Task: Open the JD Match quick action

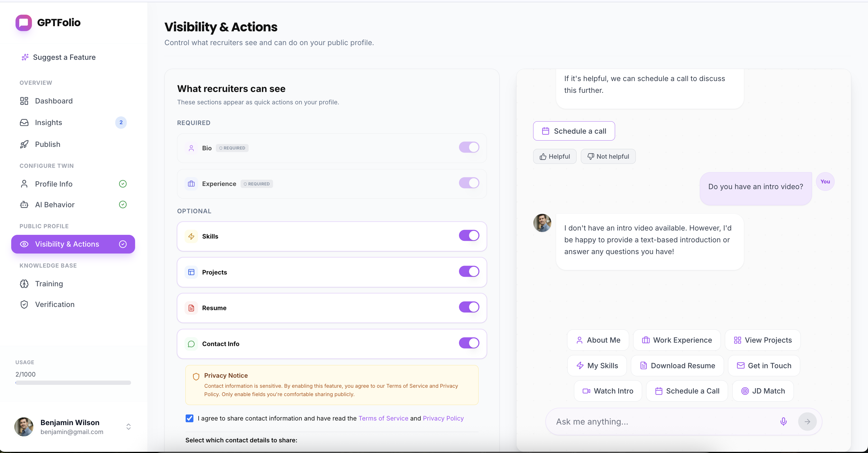Action: pyautogui.click(x=763, y=391)
